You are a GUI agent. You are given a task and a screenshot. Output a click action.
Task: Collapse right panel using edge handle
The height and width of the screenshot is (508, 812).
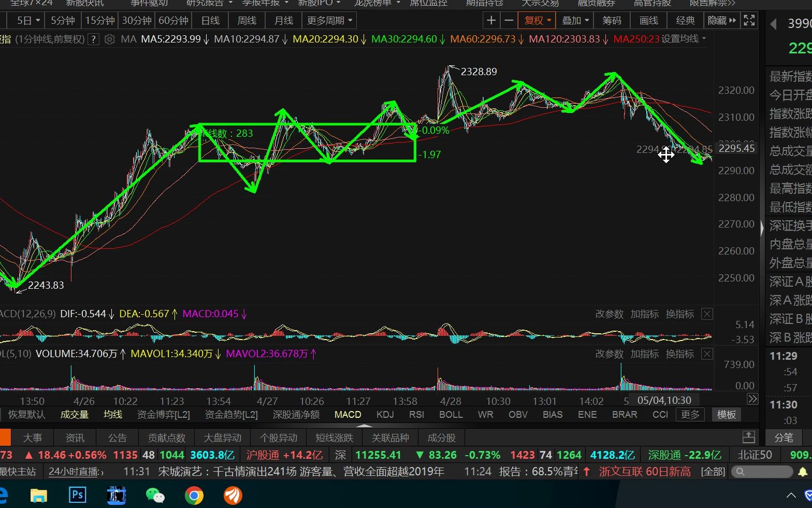coord(762,229)
